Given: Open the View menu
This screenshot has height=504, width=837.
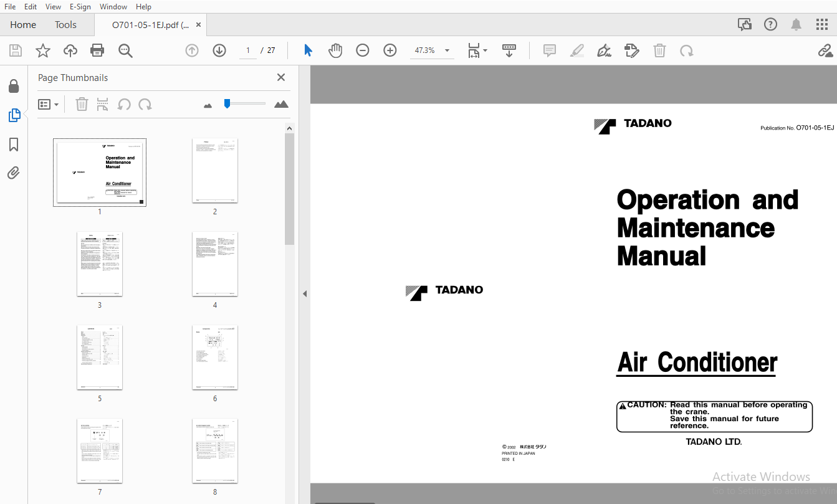Looking at the screenshot, I should [53, 6].
